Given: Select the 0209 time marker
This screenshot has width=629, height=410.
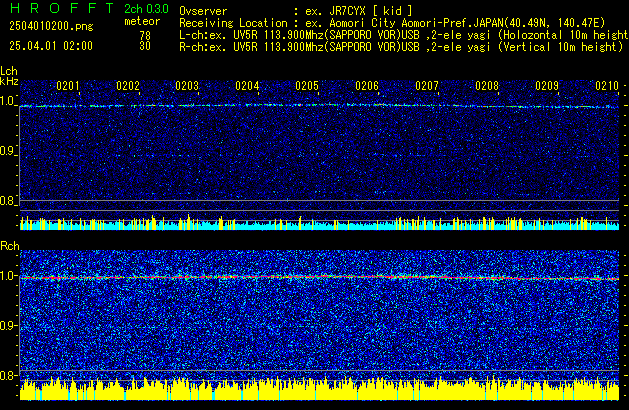Looking at the screenshot, I should coord(547,86).
